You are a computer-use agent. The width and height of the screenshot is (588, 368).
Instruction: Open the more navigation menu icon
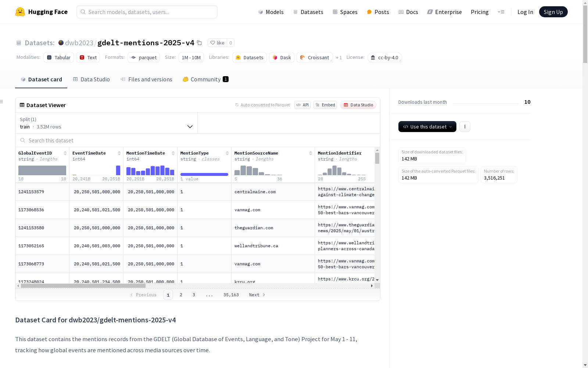(x=501, y=12)
